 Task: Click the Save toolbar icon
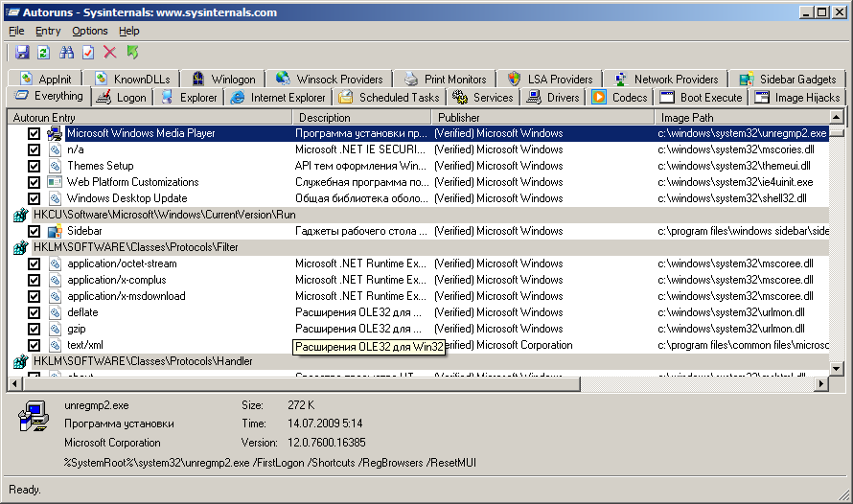pyautogui.click(x=22, y=52)
